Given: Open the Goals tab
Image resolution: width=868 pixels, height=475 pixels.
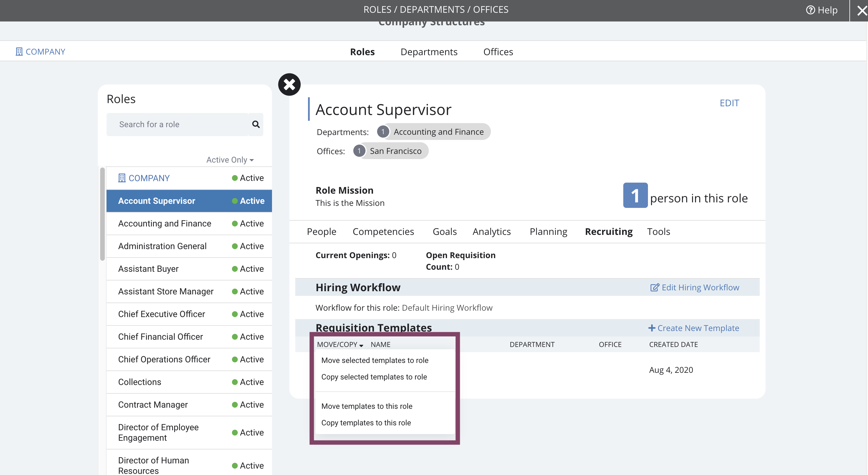Looking at the screenshot, I should [444, 232].
